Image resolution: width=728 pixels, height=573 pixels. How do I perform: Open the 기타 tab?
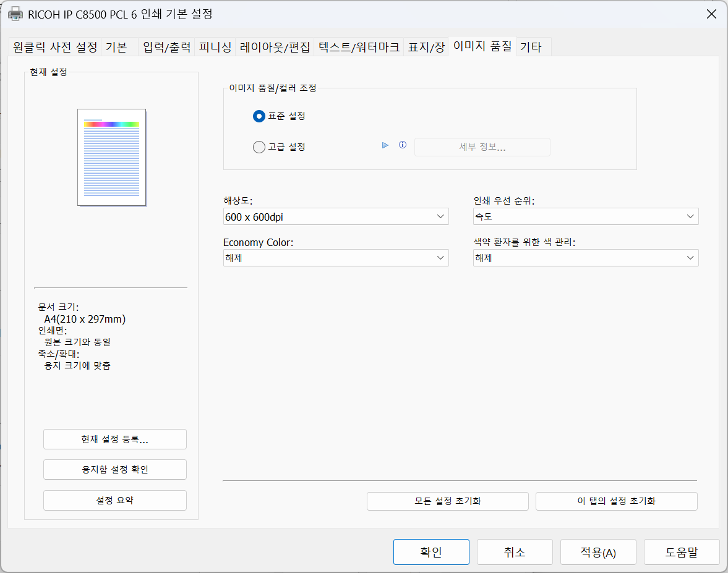531,47
